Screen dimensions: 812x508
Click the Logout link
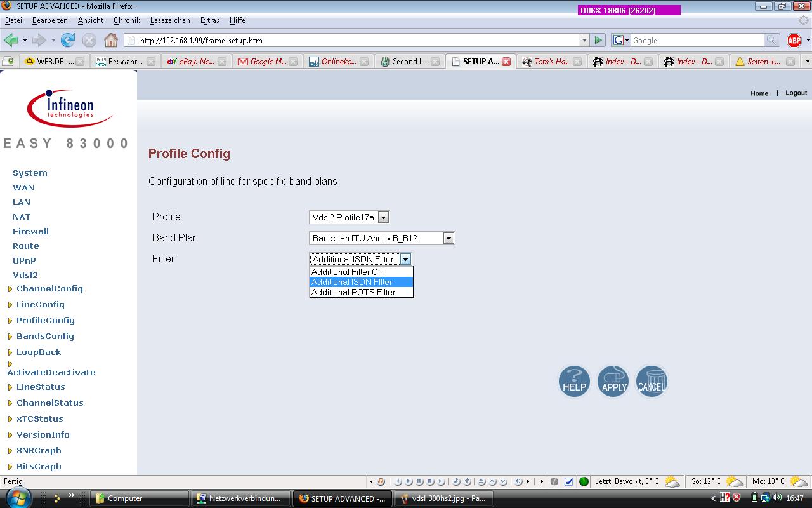pos(796,93)
